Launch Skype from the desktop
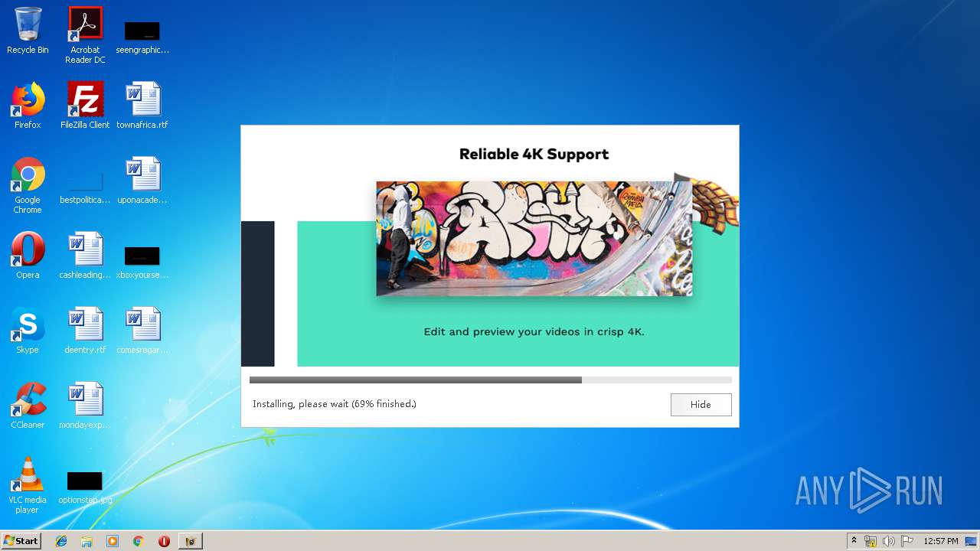Viewport: 980px width, 551px height. coord(28,331)
